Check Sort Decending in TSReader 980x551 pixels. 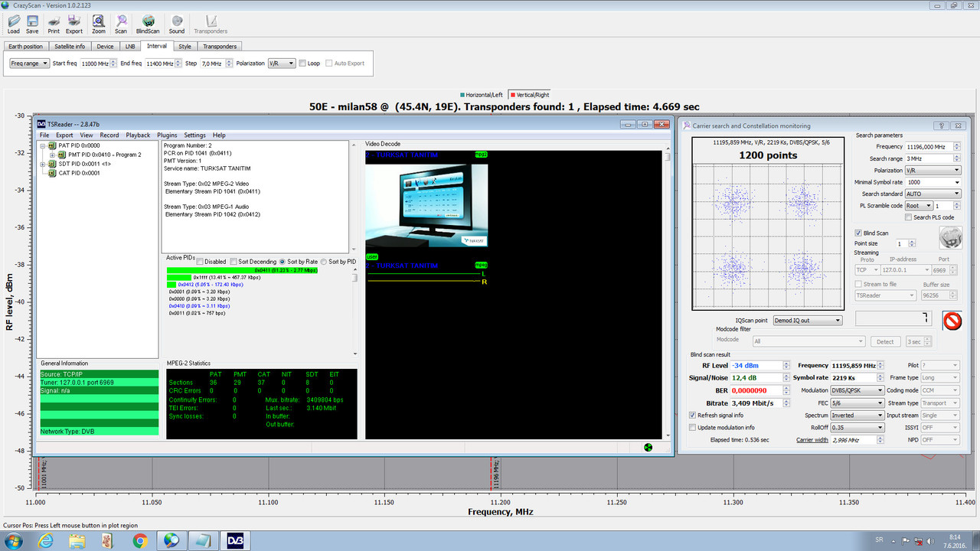coord(233,262)
